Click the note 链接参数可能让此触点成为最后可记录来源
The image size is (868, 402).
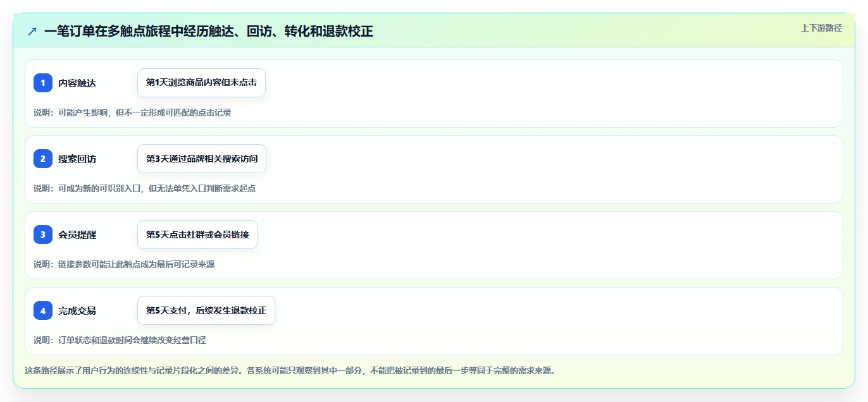124,264
